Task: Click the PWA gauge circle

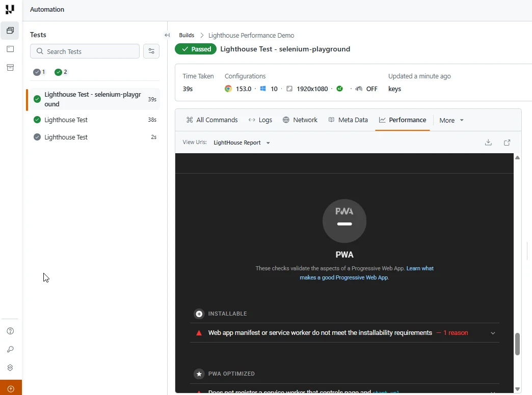Action: point(344,221)
